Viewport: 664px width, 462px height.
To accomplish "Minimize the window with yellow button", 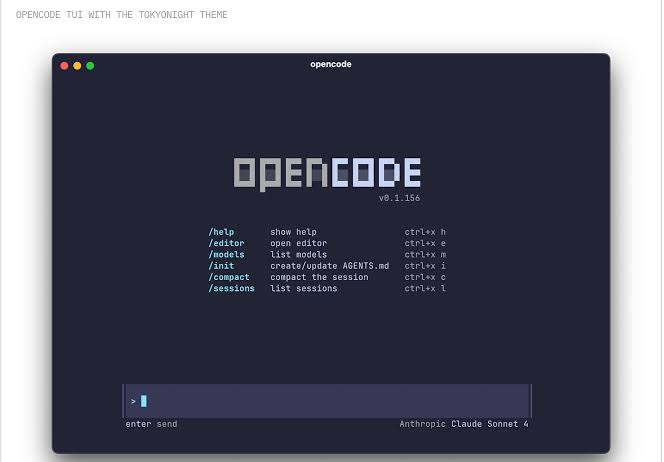I will [77, 66].
